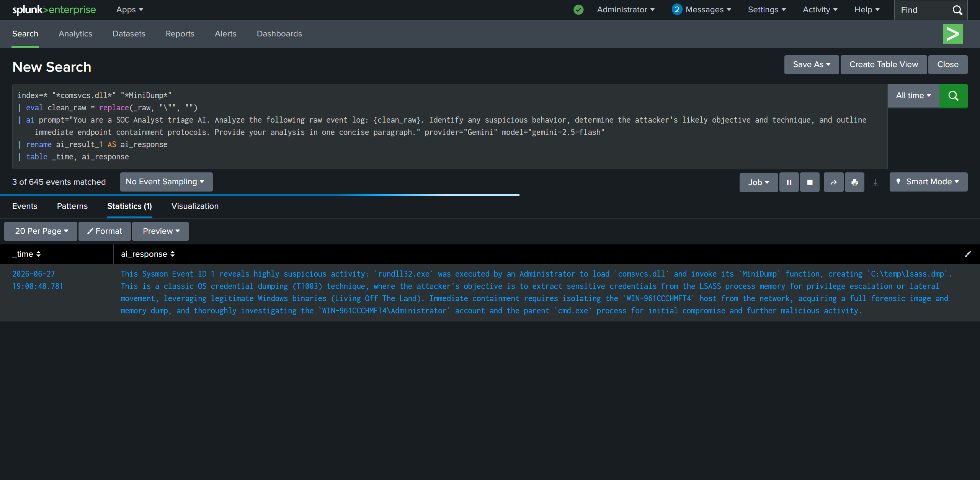Screen dimensions: 980x480
Task: Go to the Alerts nav tab
Action: tap(225, 34)
